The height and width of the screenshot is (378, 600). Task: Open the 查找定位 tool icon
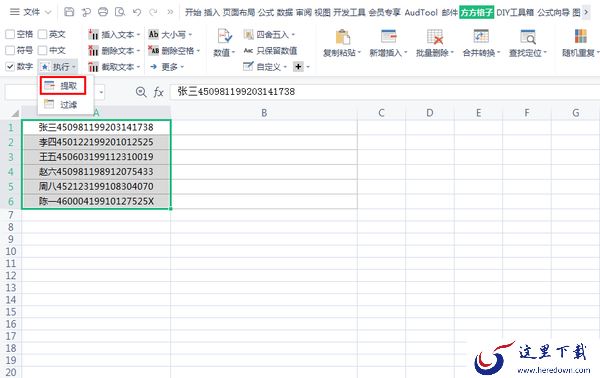(528, 37)
